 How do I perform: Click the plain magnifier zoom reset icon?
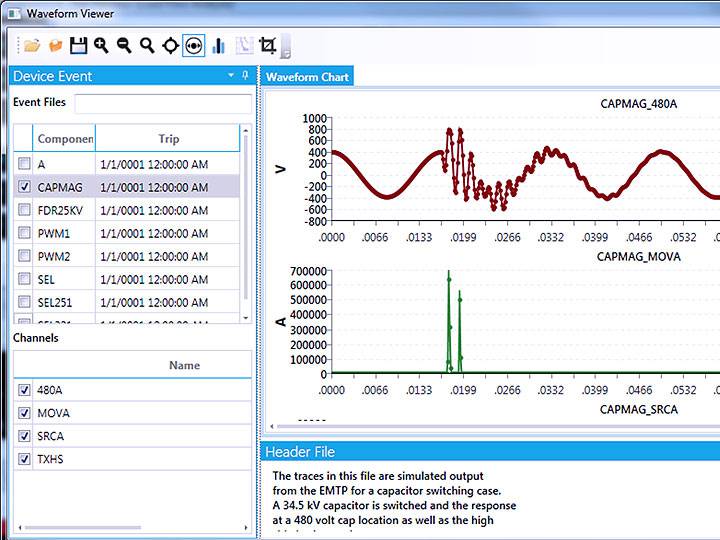147,45
